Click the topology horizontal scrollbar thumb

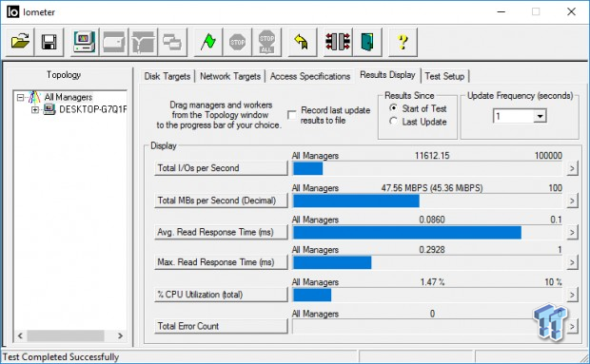66,335
